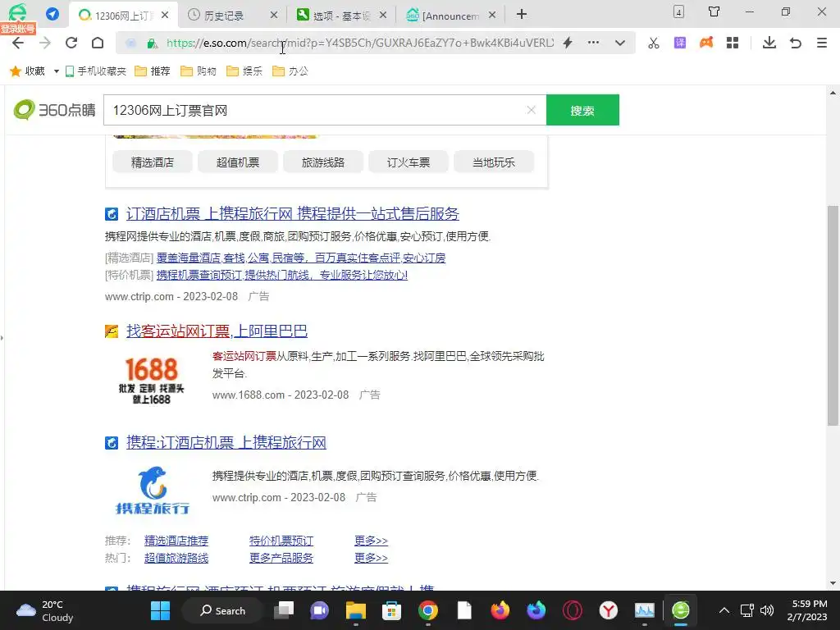
Task: Click the 订火车票 button
Action: point(409,162)
